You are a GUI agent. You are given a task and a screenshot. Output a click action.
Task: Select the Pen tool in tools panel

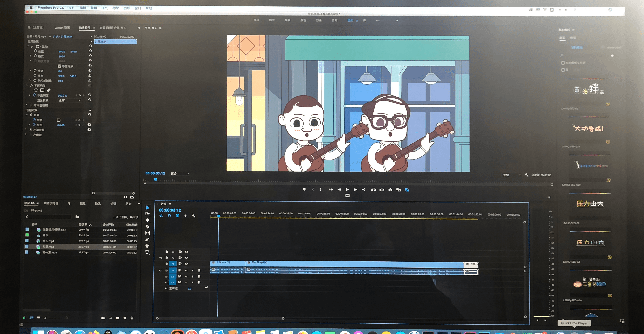[x=147, y=239]
